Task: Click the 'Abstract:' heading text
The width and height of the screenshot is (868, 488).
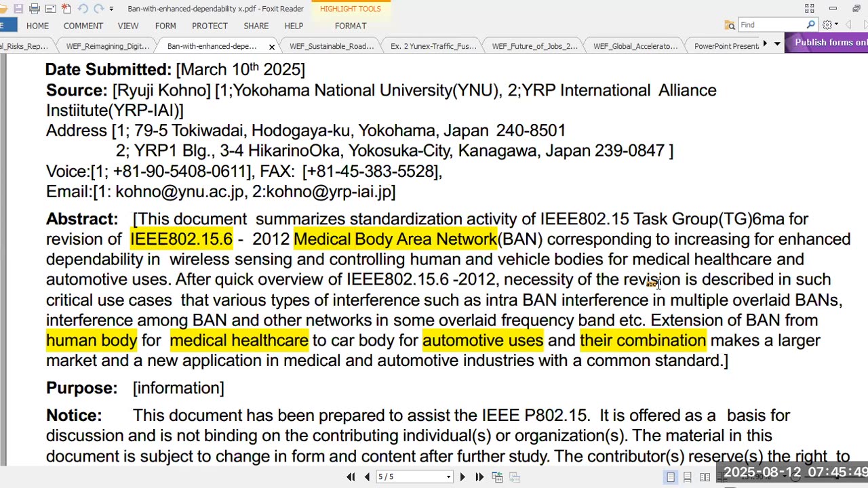Action: point(82,219)
